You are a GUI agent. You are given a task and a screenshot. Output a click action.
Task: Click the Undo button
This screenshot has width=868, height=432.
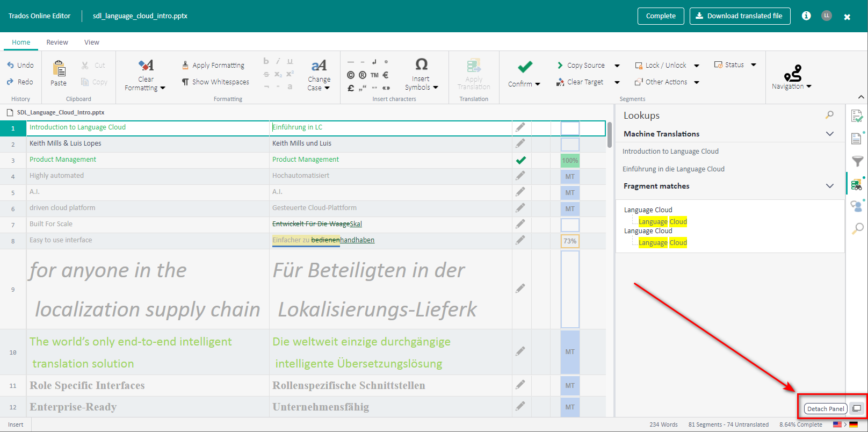(20, 65)
